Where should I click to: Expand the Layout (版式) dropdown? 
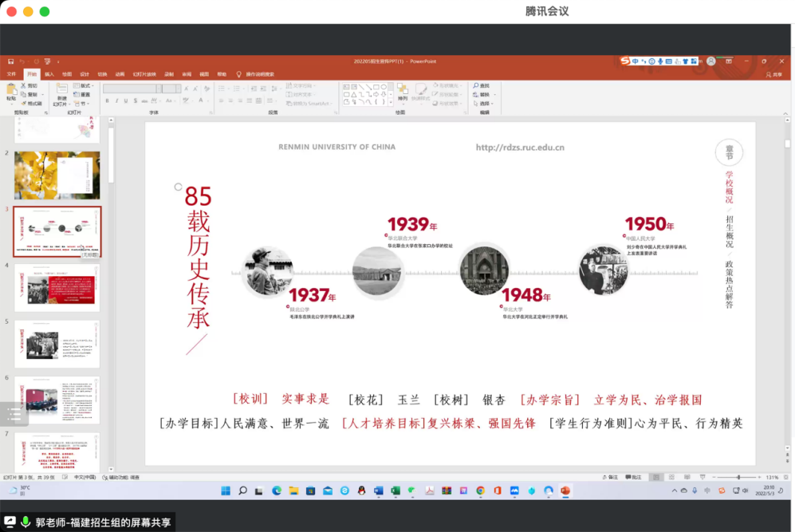84,85
